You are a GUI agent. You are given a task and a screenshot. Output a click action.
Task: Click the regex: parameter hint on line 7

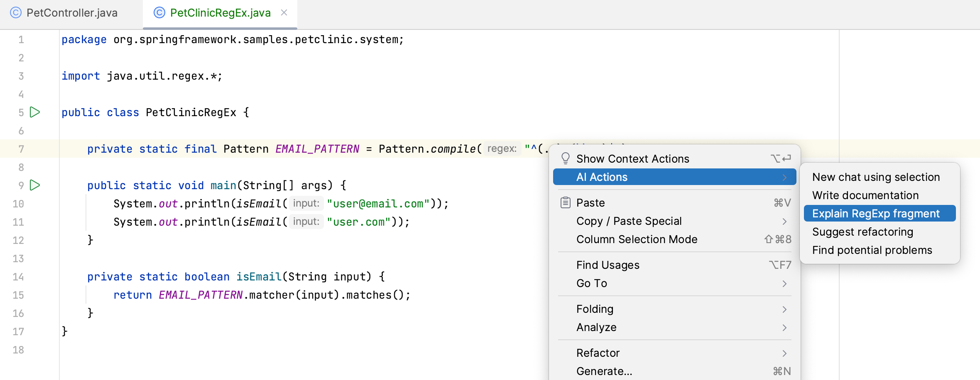(x=502, y=149)
